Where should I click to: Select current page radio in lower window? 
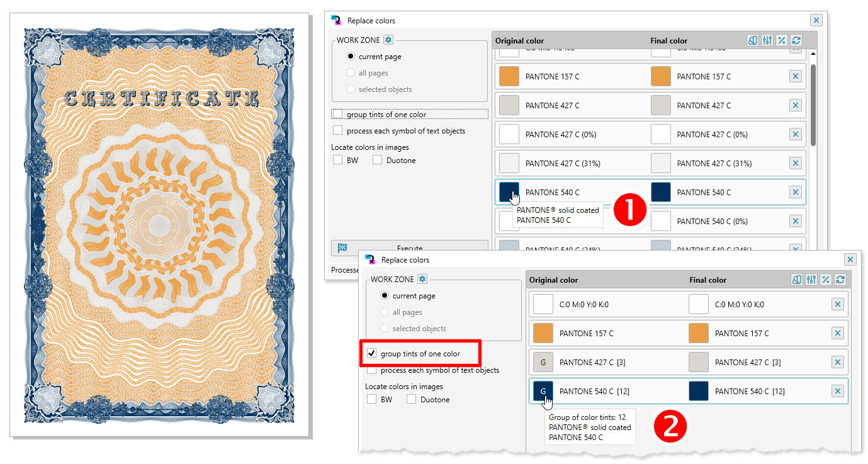click(x=385, y=295)
